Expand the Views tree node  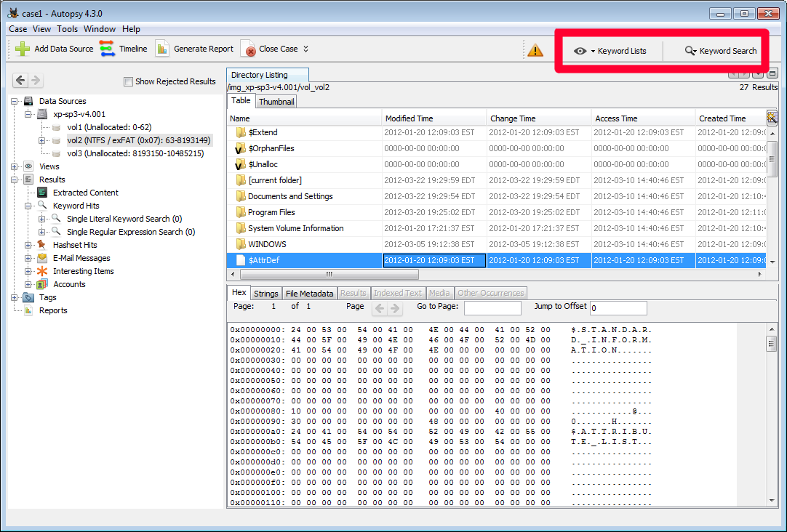[x=16, y=166]
